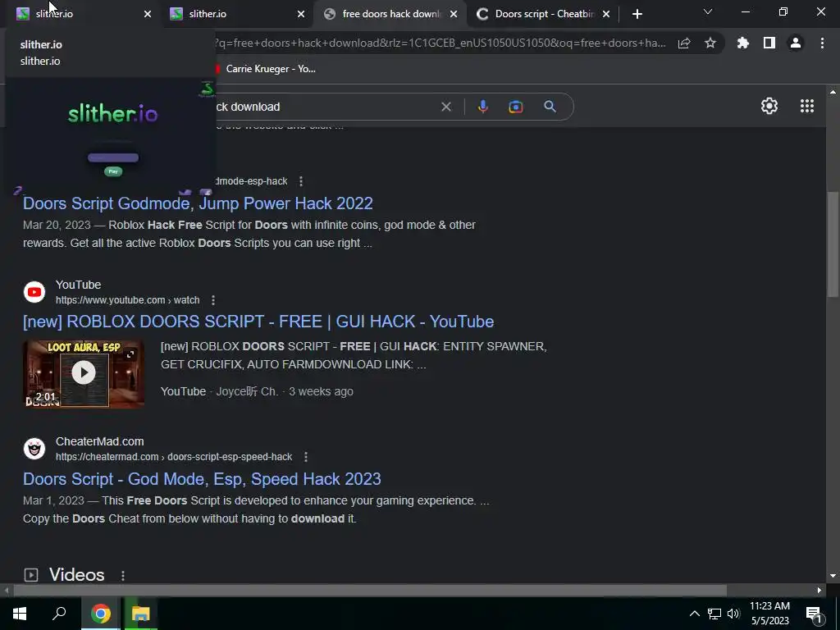
Task: Click the horizontal scrollbar thumb
Action: [370, 591]
